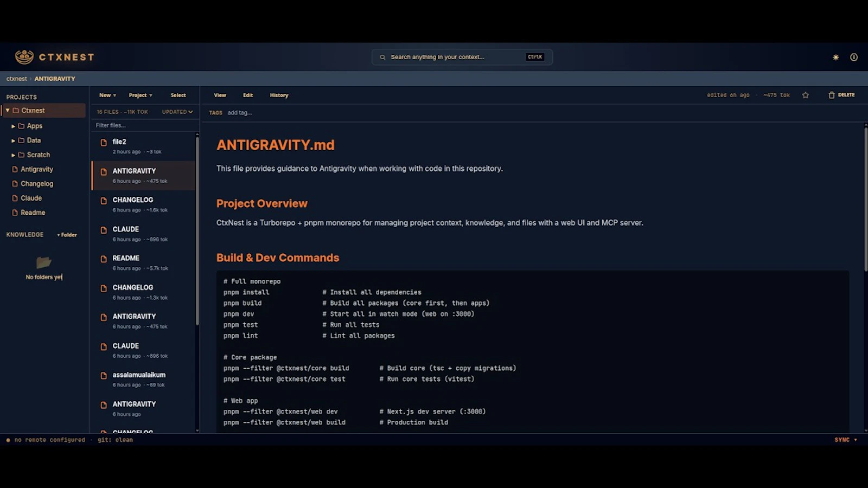
Task: Open CHANGELOG with ~1.6k tok
Action: [143, 204]
